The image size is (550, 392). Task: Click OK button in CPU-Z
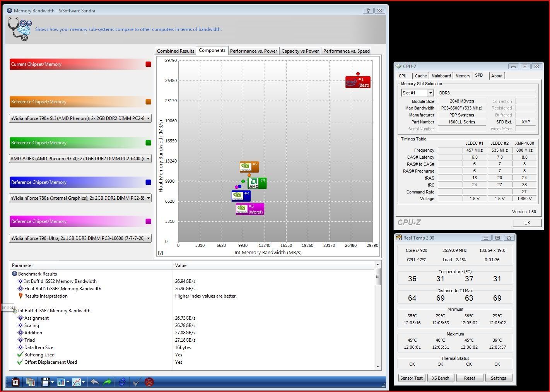click(527, 223)
